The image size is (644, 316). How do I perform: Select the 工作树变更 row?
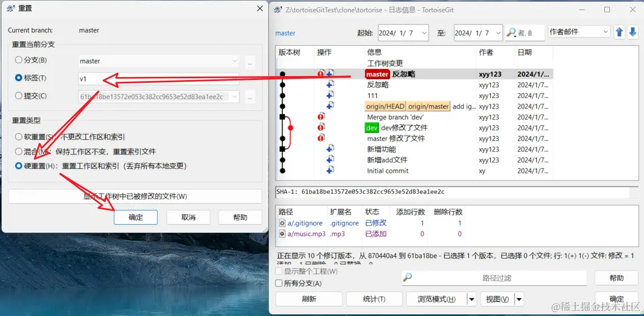click(x=415, y=63)
